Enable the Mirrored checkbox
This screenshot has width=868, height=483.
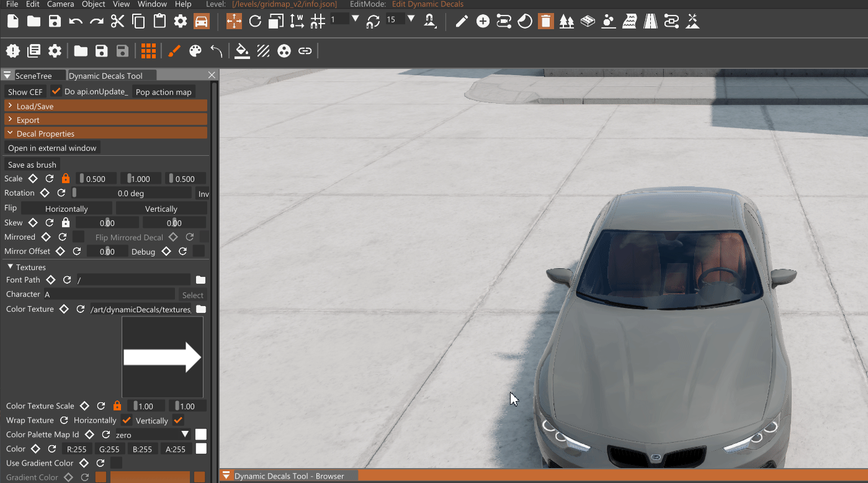[78, 237]
